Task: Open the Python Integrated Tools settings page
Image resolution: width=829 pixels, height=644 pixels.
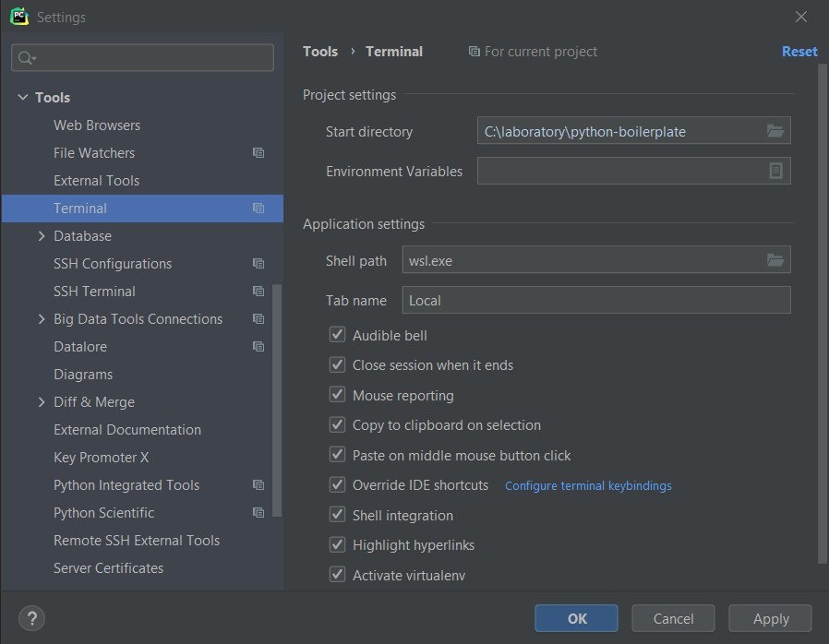Action: pyautogui.click(x=126, y=485)
